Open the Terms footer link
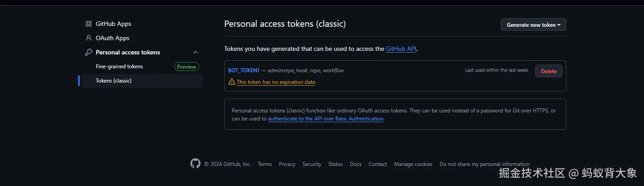 (265, 164)
